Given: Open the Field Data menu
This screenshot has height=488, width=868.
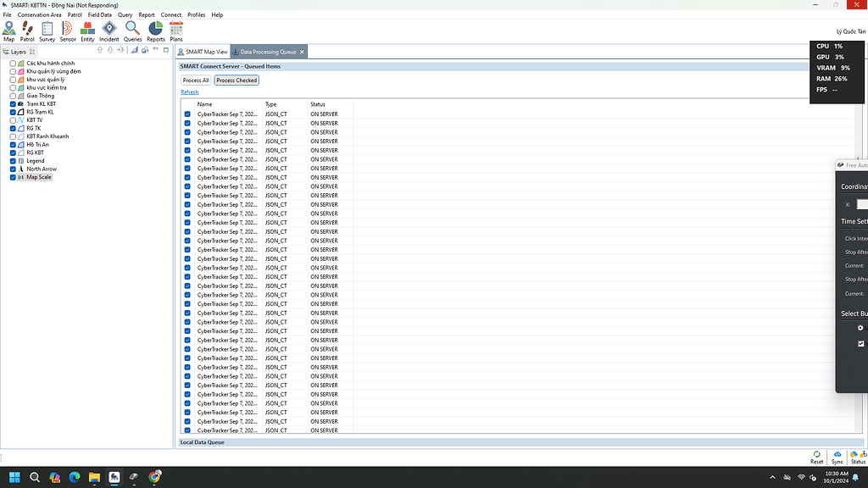Looking at the screenshot, I should [x=99, y=14].
